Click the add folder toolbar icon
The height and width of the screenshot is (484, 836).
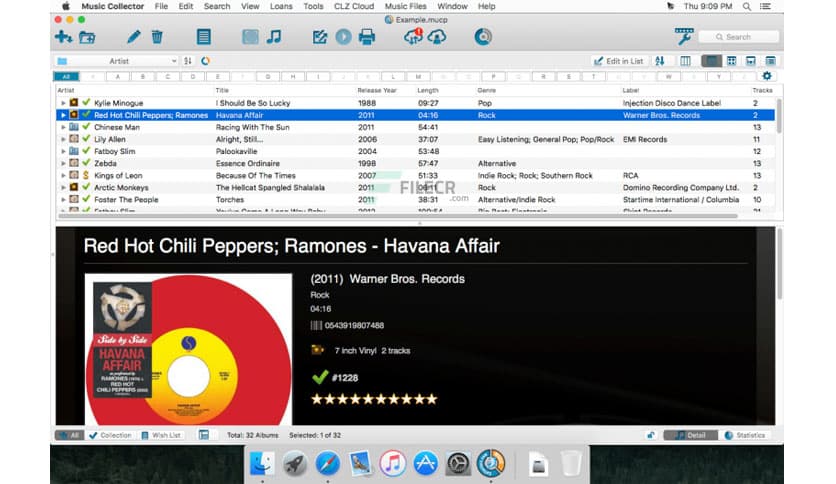pos(87,37)
